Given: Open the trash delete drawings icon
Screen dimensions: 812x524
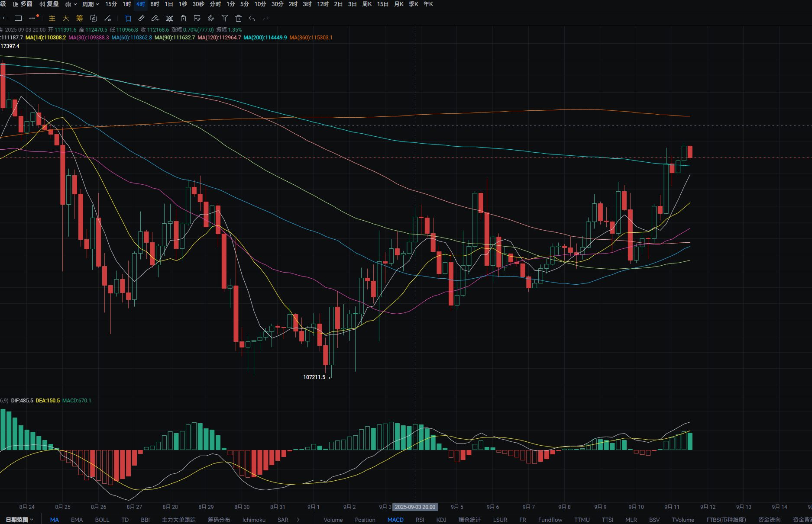Looking at the screenshot, I should [x=238, y=18].
